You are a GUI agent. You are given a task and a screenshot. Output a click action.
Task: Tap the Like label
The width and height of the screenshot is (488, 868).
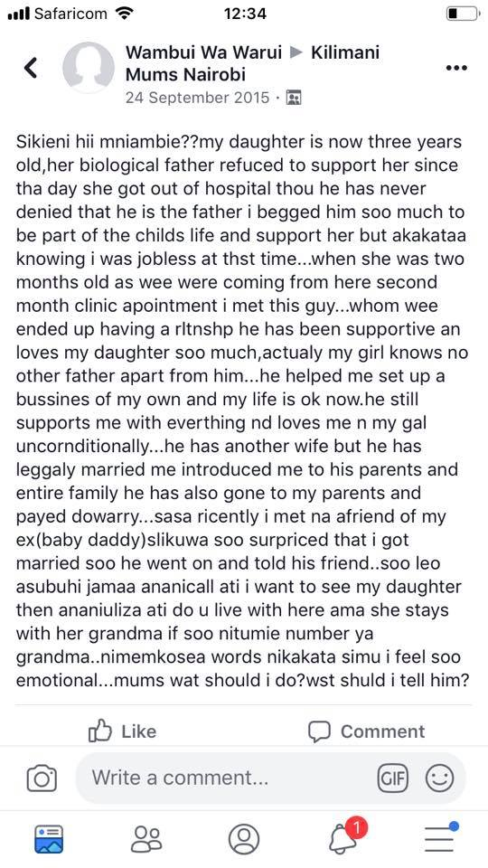tap(138, 731)
